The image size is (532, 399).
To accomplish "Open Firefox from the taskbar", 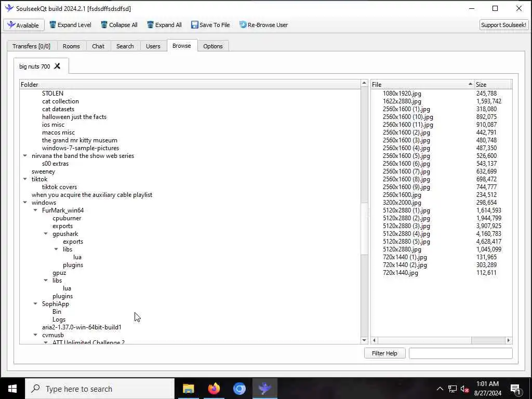I will pos(214,389).
